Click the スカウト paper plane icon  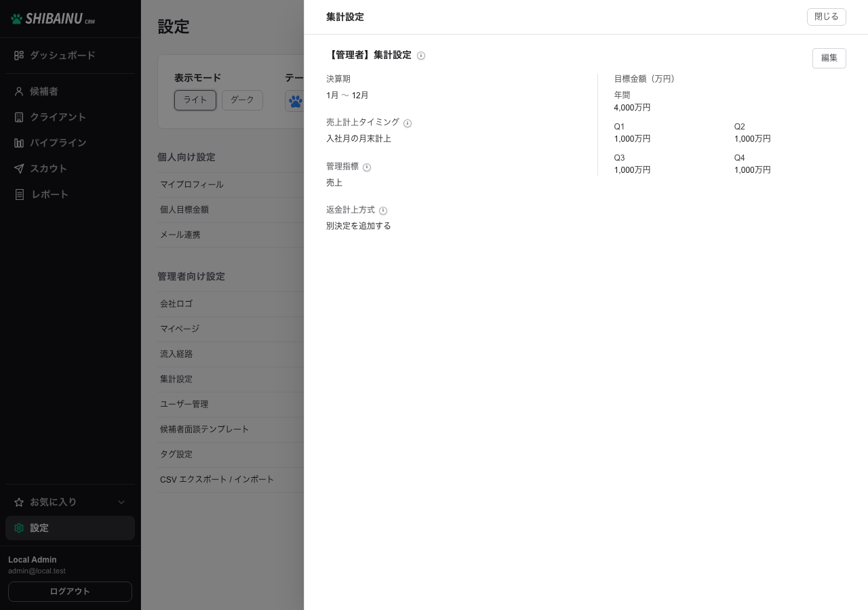pos(19,169)
